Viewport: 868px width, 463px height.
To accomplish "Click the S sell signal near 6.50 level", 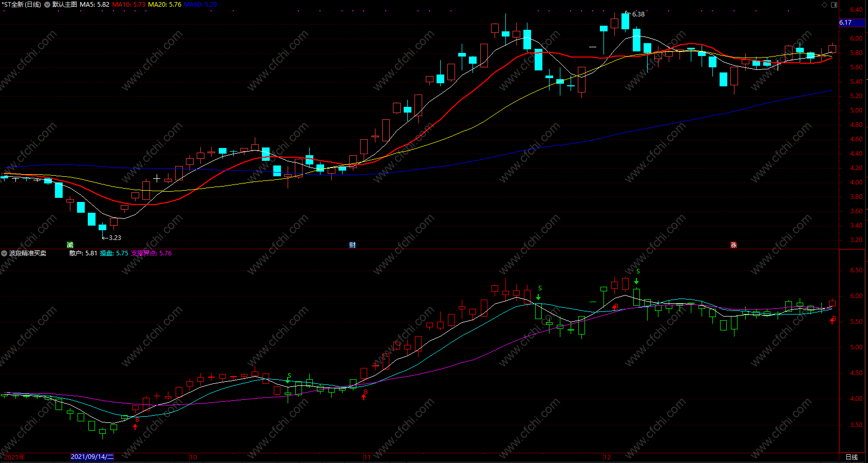I will 637,276.
